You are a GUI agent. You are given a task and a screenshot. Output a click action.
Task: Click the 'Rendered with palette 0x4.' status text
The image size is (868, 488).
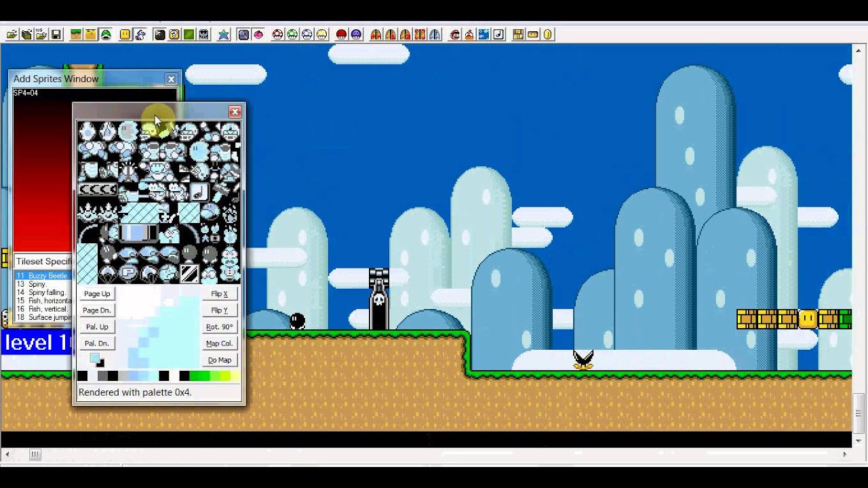(x=135, y=392)
